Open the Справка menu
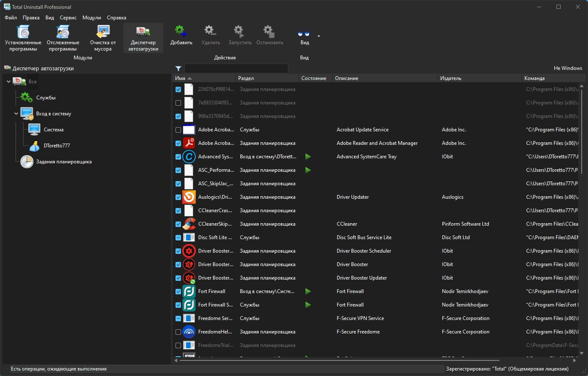The height and width of the screenshot is (376, 588). pos(117,18)
